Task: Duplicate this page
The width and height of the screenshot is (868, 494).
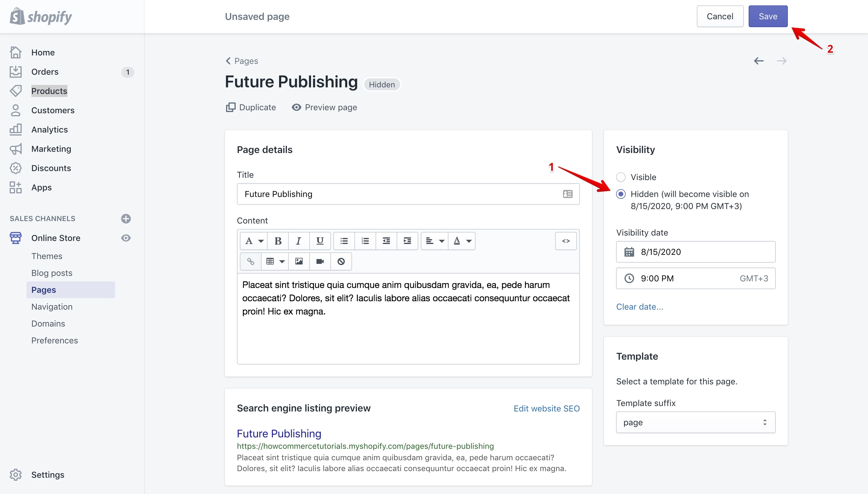Action: click(250, 107)
